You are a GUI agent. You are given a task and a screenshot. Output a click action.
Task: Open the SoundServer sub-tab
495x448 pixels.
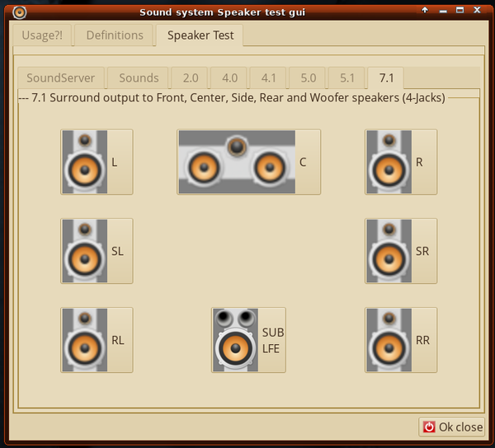[x=61, y=78]
